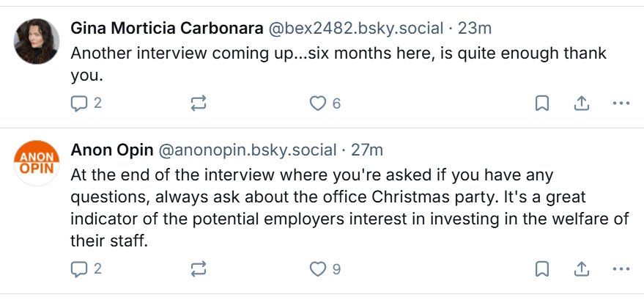644x300 pixels.
Task: Repost Anon Opin's Christmas party post
Action: tap(198, 269)
